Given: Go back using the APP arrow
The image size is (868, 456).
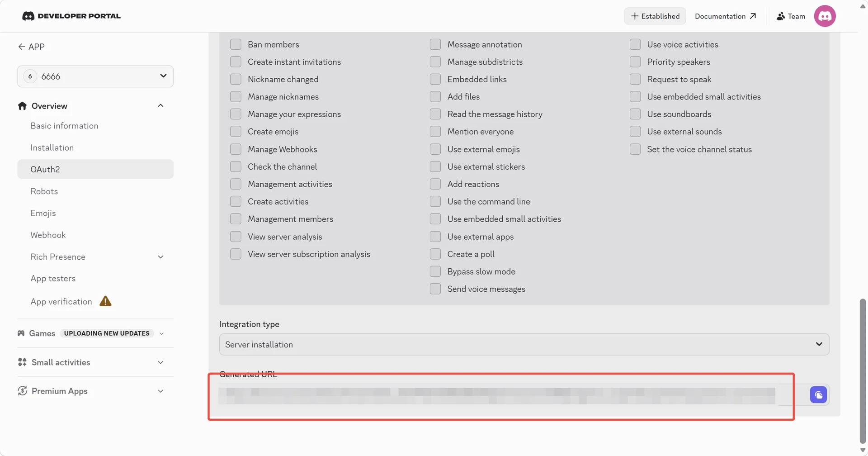Looking at the screenshot, I should click(x=21, y=47).
